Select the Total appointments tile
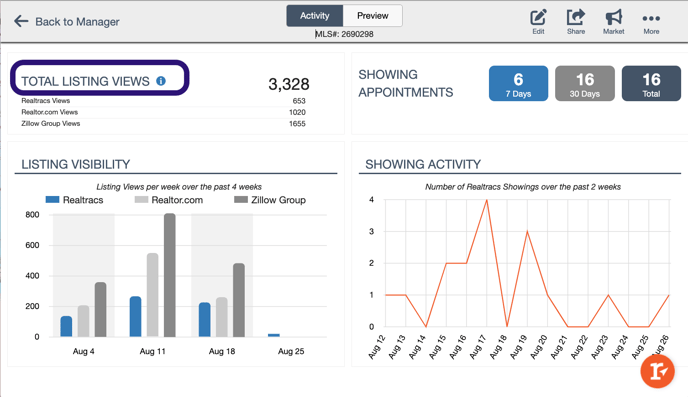 651,83
